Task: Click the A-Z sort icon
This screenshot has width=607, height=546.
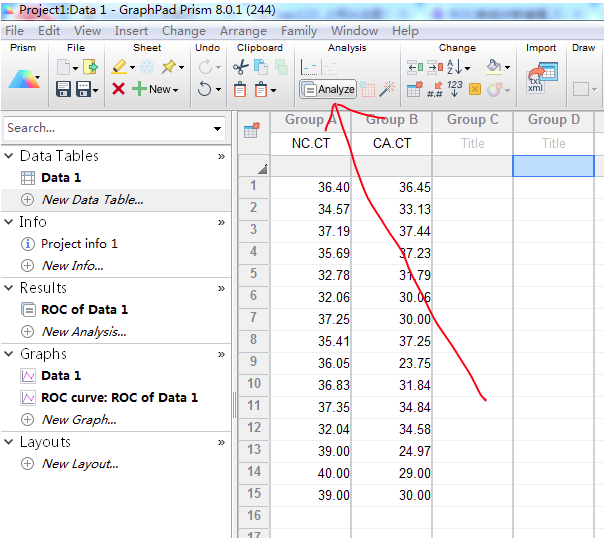Action: (454, 67)
